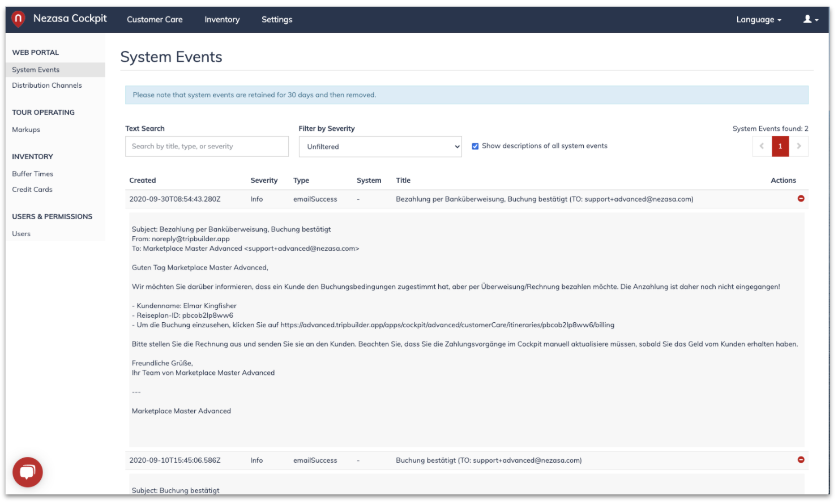Click the 30 days retention notice banner
This screenshot has width=838, height=504.
(x=467, y=95)
